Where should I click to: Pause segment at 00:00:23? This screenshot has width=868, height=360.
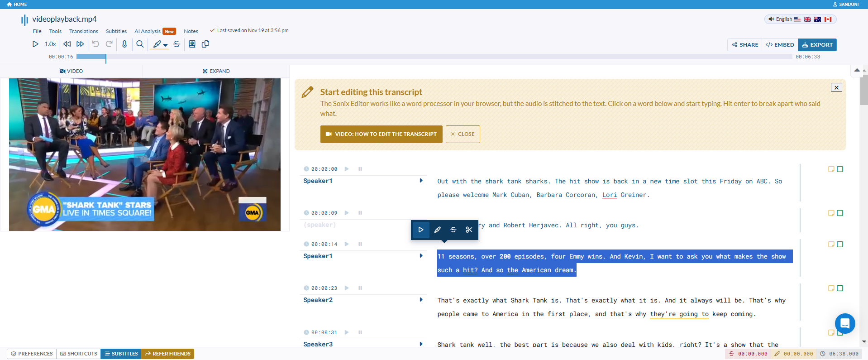click(x=360, y=288)
